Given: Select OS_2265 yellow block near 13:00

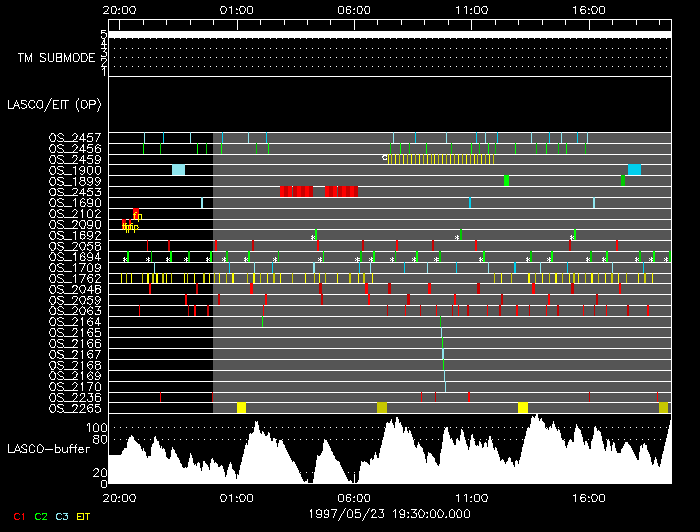Looking at the screenshot, I should pos(523,407).
